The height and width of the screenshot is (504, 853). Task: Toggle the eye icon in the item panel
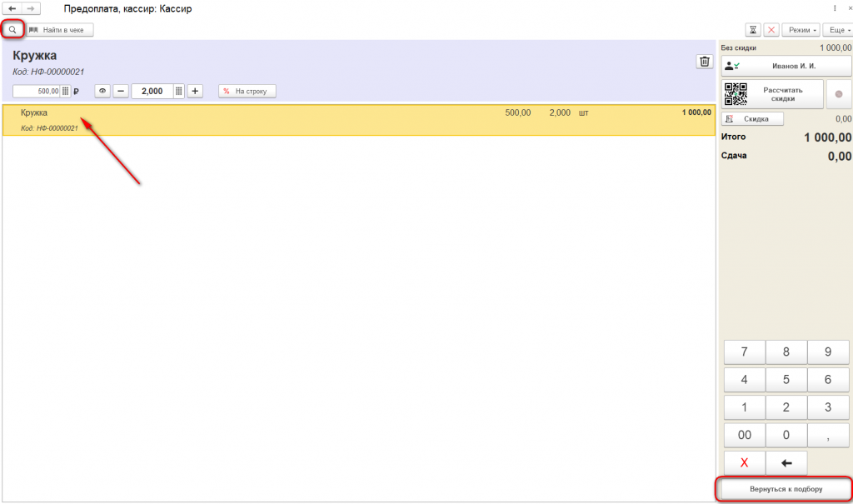point(102,92)
